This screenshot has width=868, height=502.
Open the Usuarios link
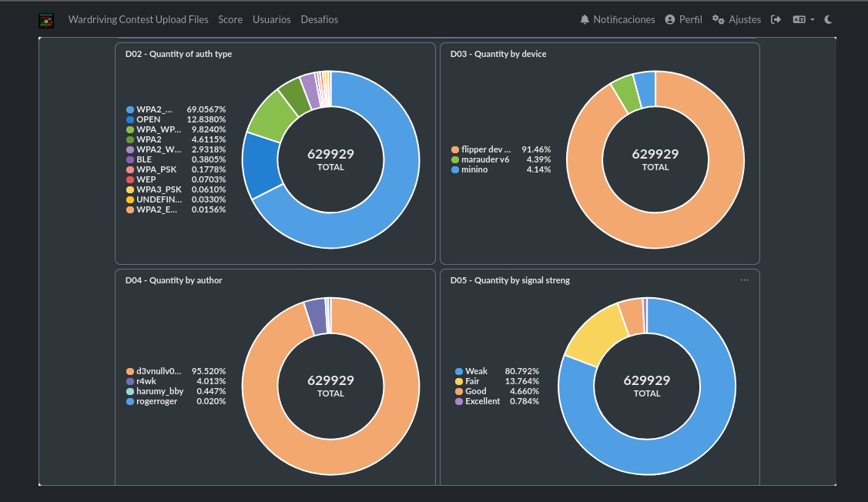click(x=272, y=20)
